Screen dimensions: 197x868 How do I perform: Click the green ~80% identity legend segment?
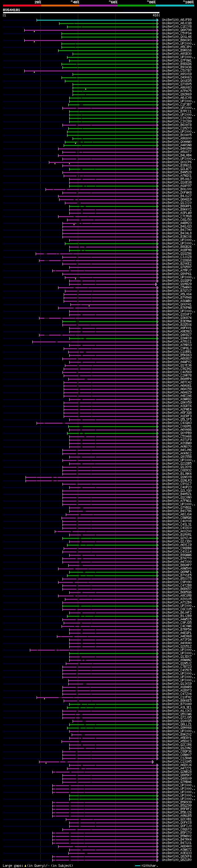137,6
